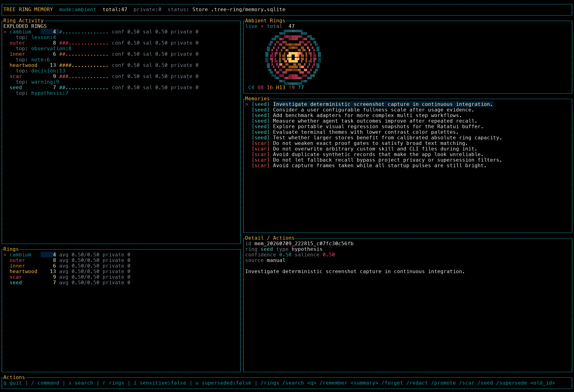Click the /redact command hint
The height and width of the screenshot is (392, 574).
(417, 383)
